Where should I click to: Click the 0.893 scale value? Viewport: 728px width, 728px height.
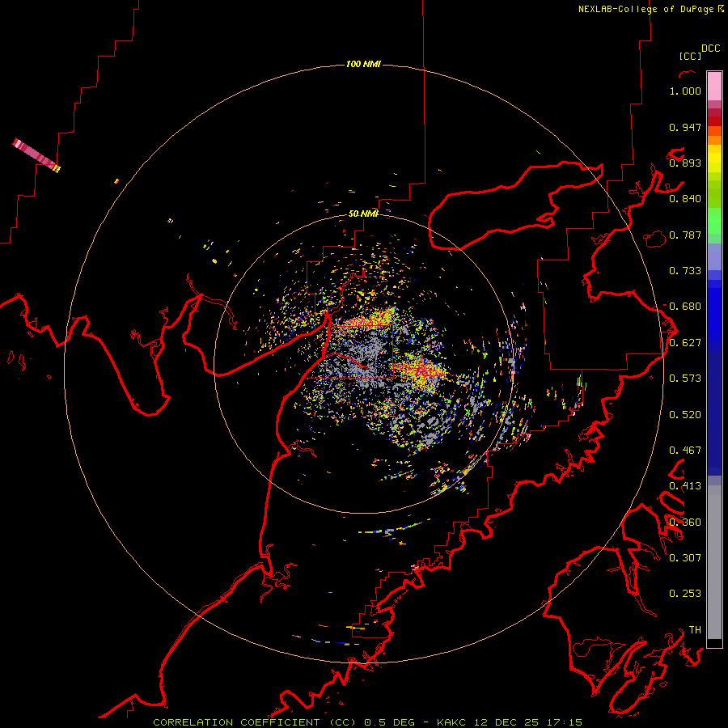coord(685,163)
